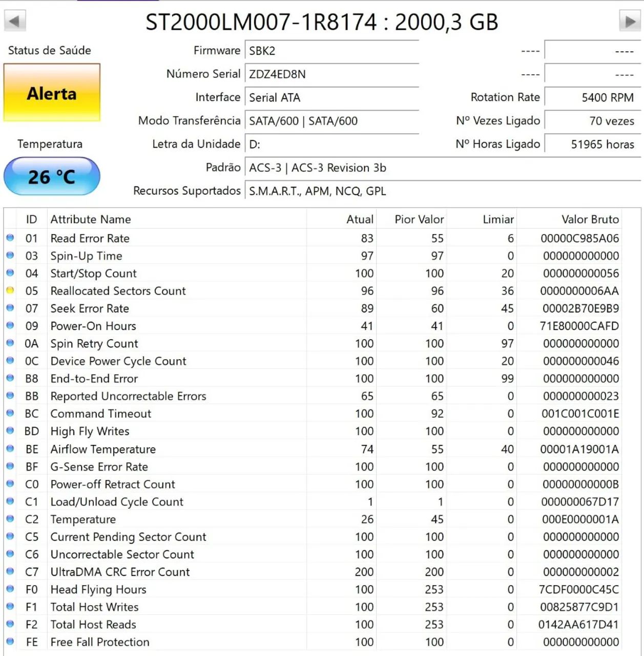Click the drive letter field D:
This screenshot has height=656, width=644.
click(332, 145)
